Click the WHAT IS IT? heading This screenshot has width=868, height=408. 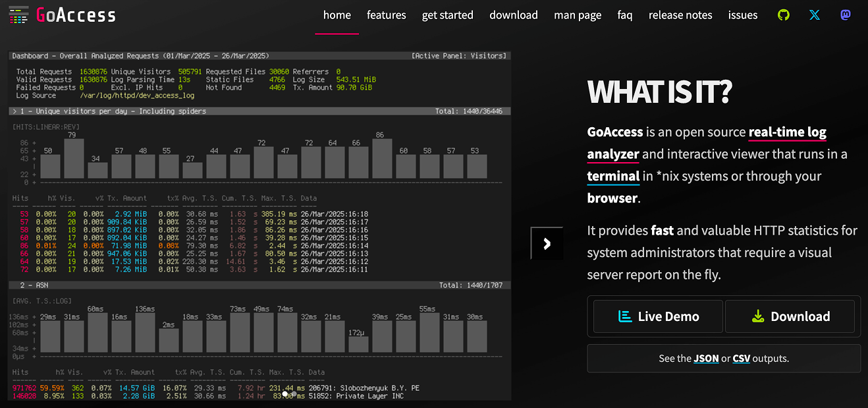point(659,92)
